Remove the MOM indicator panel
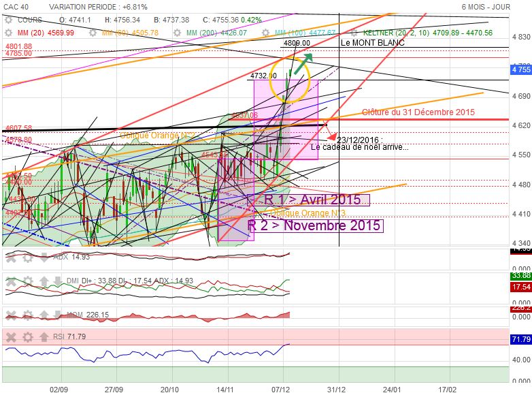Viewport: 532px width, 393px height. point(11,315)
